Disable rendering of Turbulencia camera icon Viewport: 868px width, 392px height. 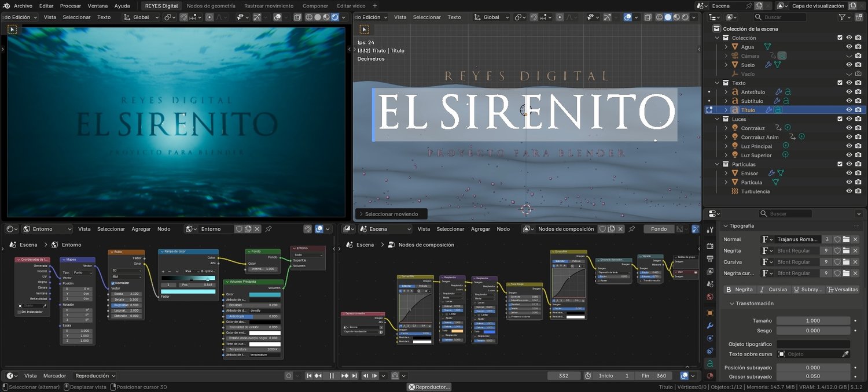858,191
